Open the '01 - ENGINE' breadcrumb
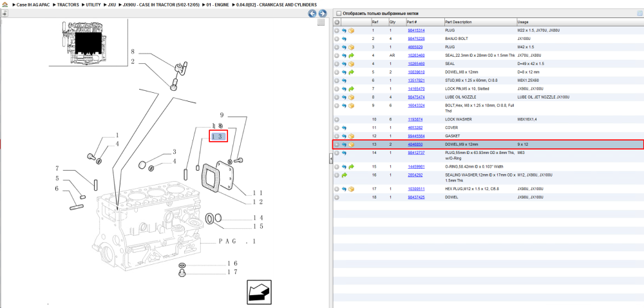This screenshot has width=644, height=308. pyautogui.click(x=218, y=5)
